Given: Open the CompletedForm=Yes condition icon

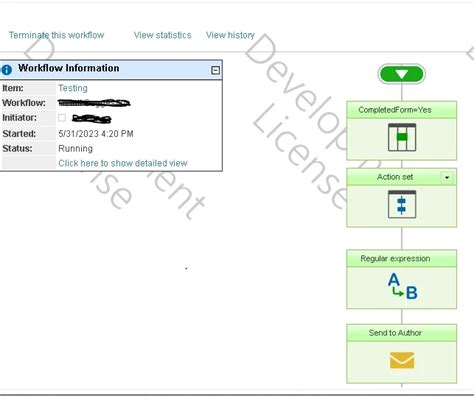Looking at the screenshot, I should [x=402, y=137].
